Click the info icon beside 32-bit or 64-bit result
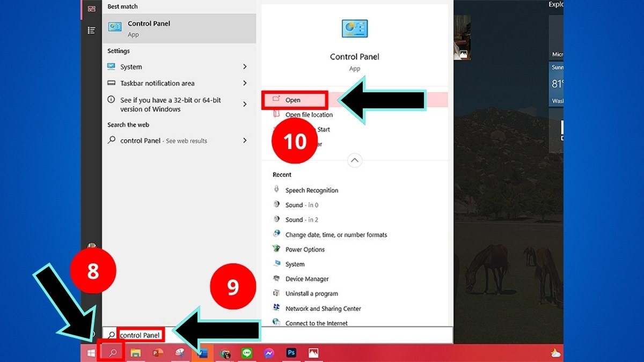 point(111,100)
